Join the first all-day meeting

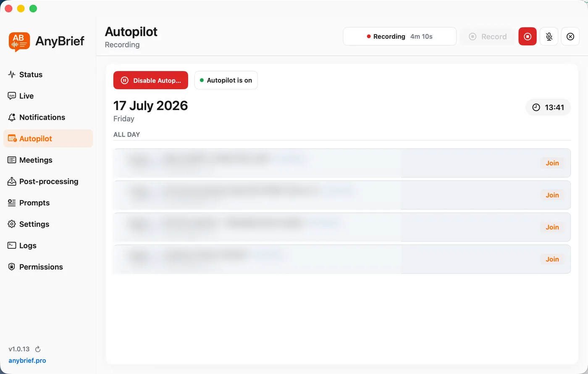tap(552, 163)
